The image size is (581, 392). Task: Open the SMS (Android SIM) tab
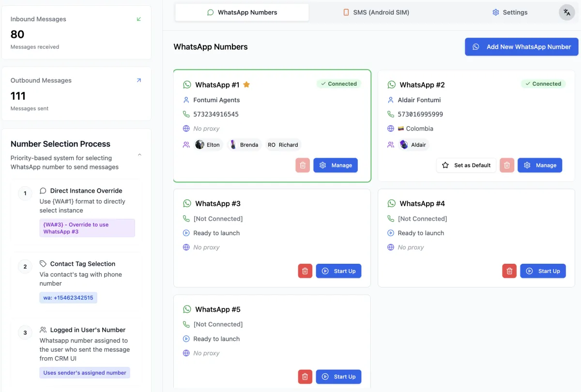point(376,13)
